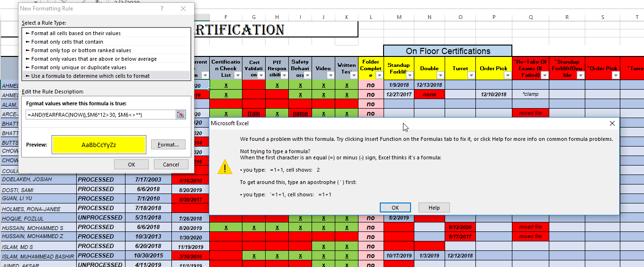The image size is (644, 267).
Task: Select the 1/3/2019 date cell
Action: coord(429,256)
